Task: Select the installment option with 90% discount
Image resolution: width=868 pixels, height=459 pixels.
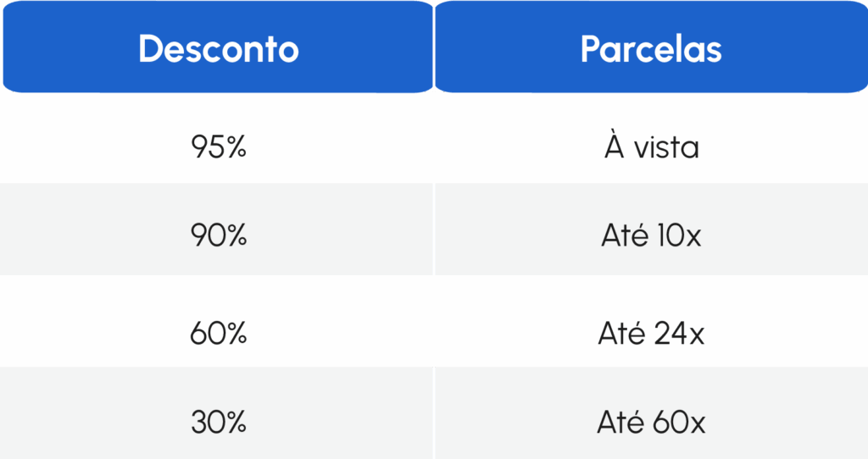Action: 651,235
